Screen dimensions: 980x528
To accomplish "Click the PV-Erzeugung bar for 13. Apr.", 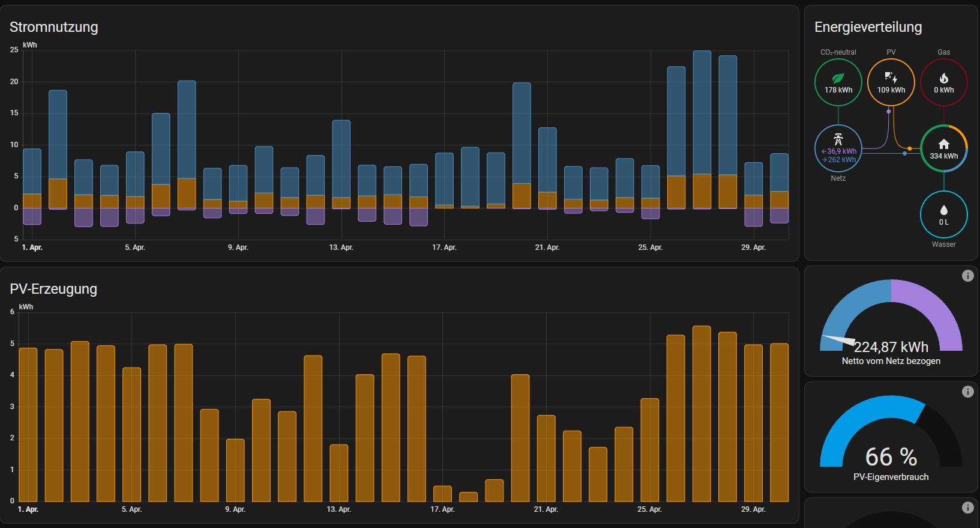I will coord(339,473).
